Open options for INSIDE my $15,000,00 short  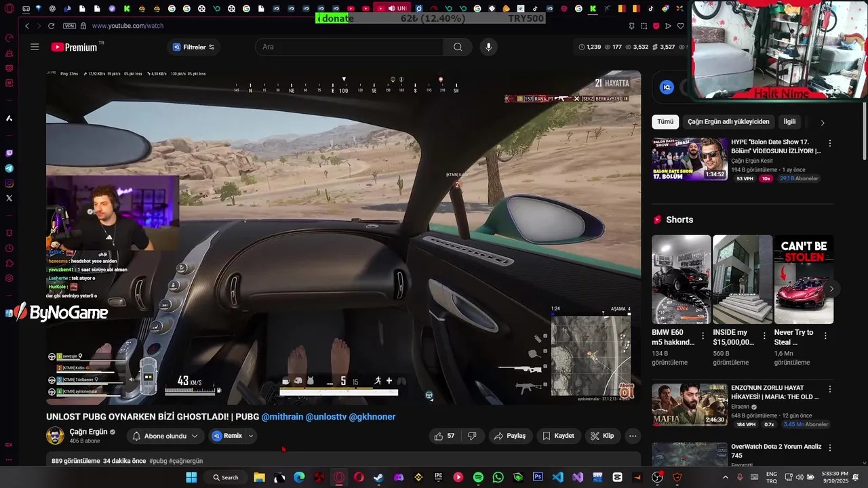(x=764, y=335)
